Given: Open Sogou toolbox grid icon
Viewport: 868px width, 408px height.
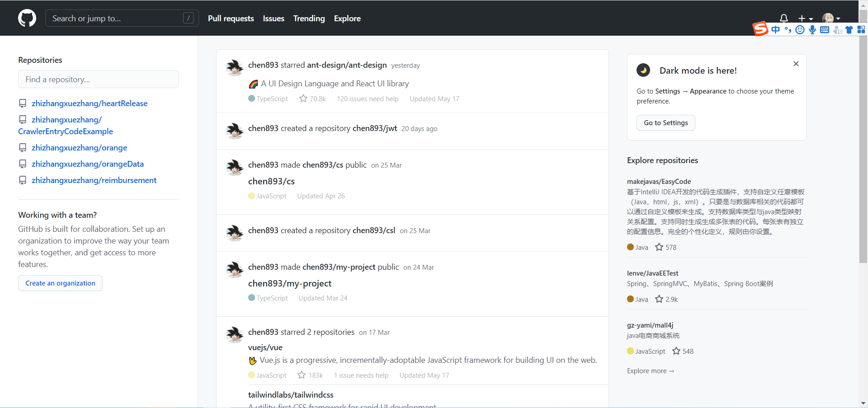Looking at the screenshot, I should [861, 30].
